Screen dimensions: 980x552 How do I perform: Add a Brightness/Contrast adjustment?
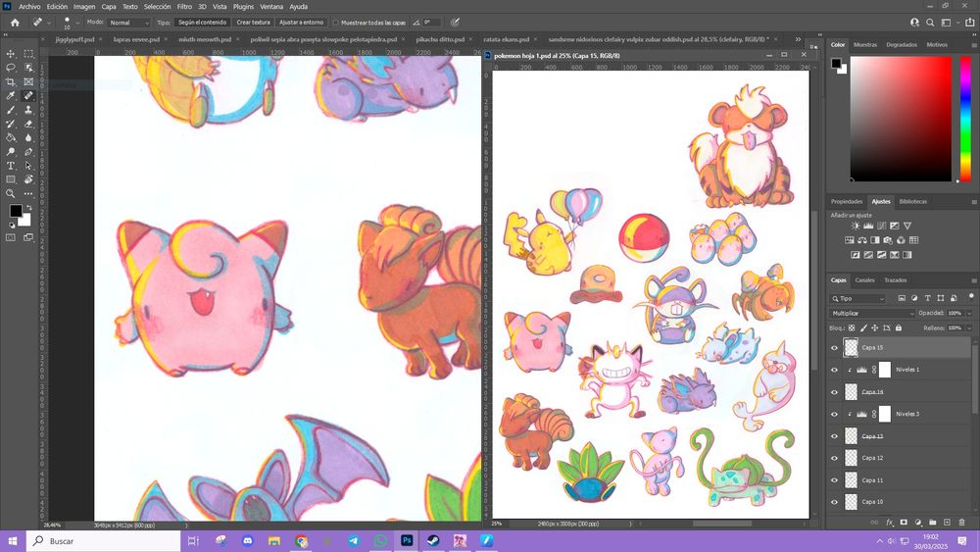(855, 226)
